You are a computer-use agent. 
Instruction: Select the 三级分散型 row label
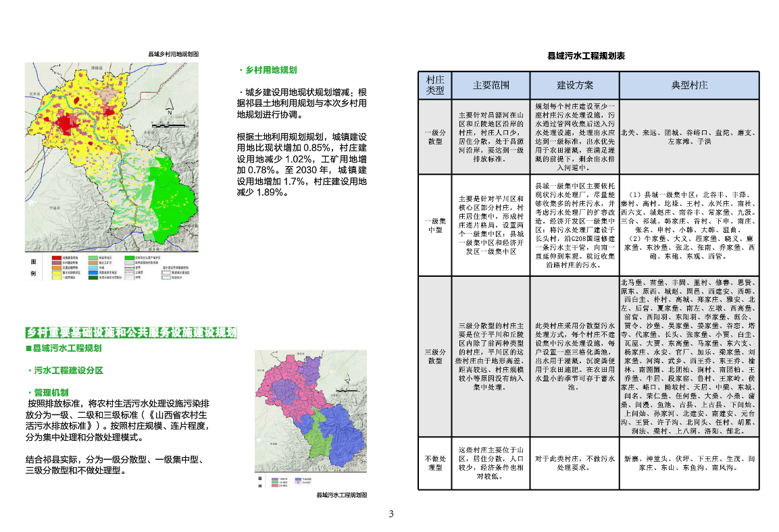coord(434,354)
